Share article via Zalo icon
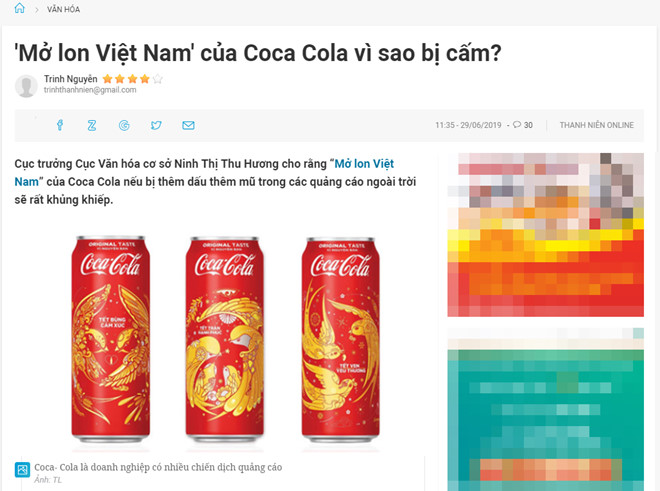This screenshot has height=491, width=660. pos(92,125)
